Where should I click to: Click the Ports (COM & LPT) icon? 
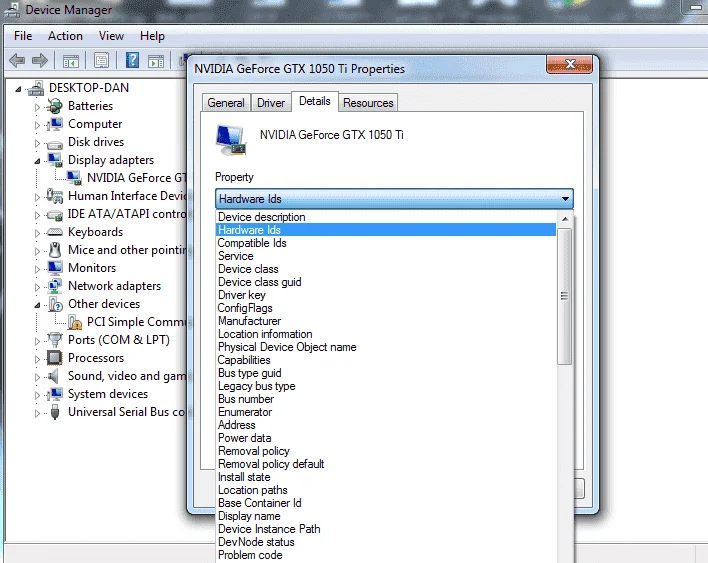tap(55, 340)
